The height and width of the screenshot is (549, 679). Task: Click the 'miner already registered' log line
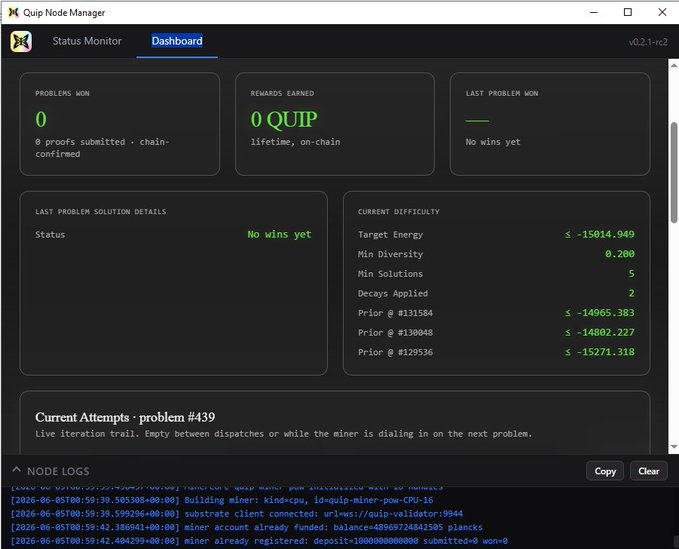click(x=259, y=541)
